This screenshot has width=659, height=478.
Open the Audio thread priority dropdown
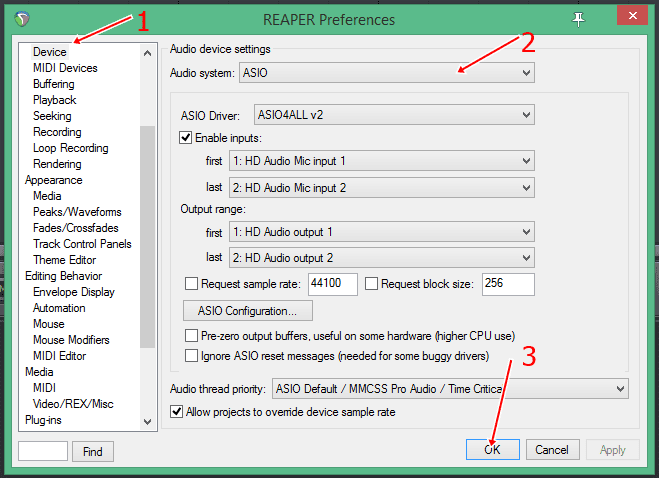click(450, 388)
